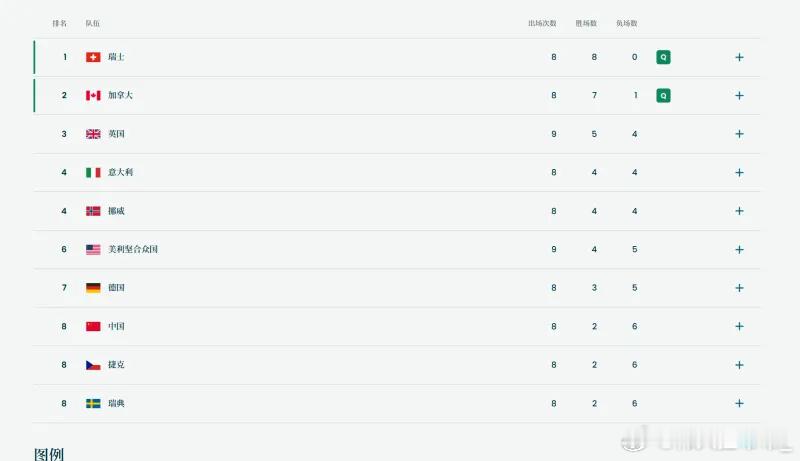Screen dimensions: 800x461
Task: Click the Canada flag icon
Action: click(x=93, y=96)
